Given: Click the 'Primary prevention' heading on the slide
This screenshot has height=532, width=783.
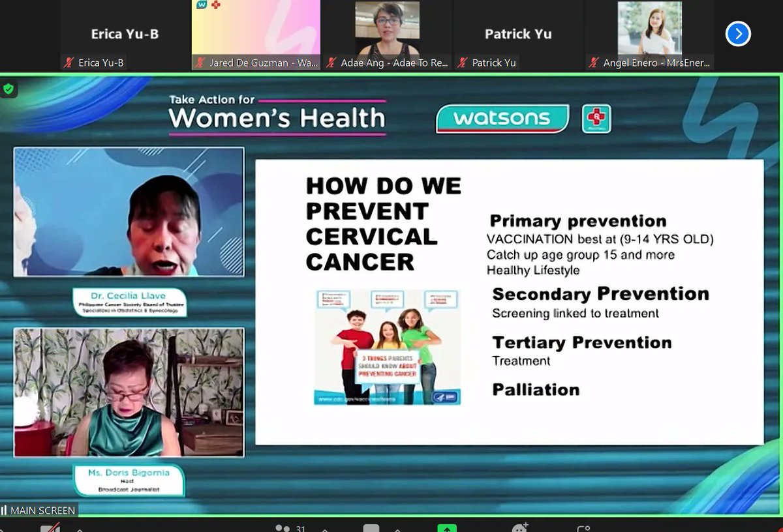Looking at the screenshot, I should point(578,221).
